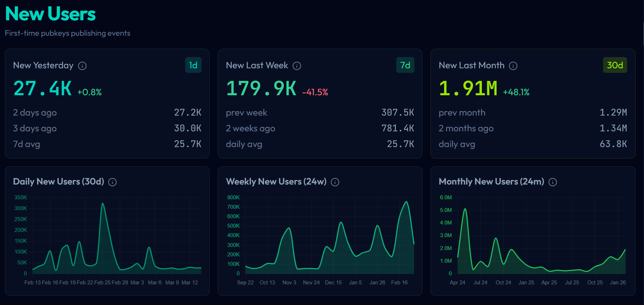Open info tooltip for Monthly New Users chart
Image resolution: width=644 pixels, height=305 pixels.
click(553, 182)
